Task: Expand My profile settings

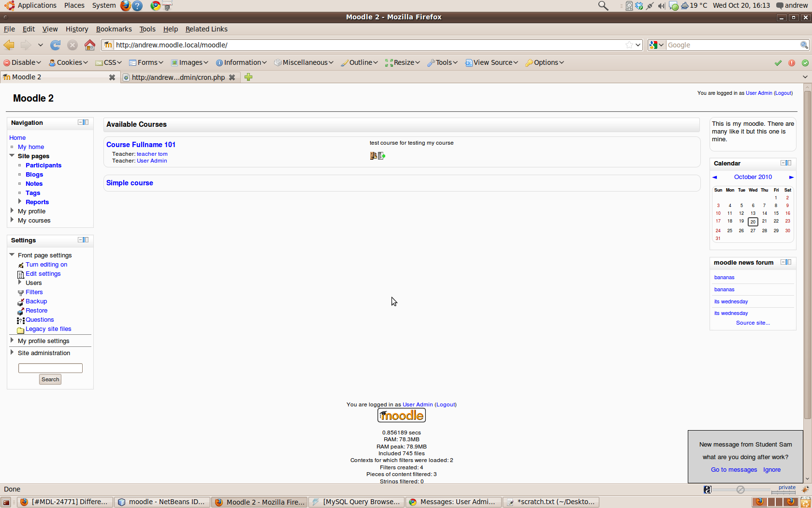Action: click(x=12, y=340)
